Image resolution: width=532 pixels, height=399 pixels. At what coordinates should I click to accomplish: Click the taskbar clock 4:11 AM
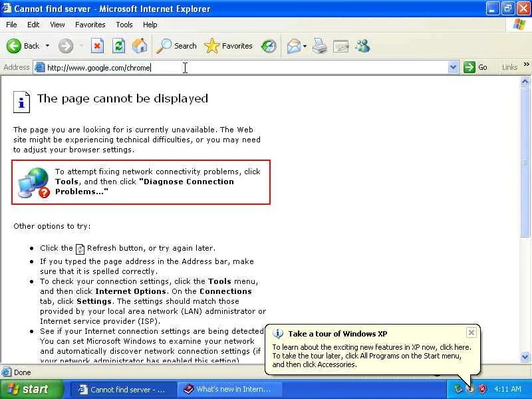508,389
